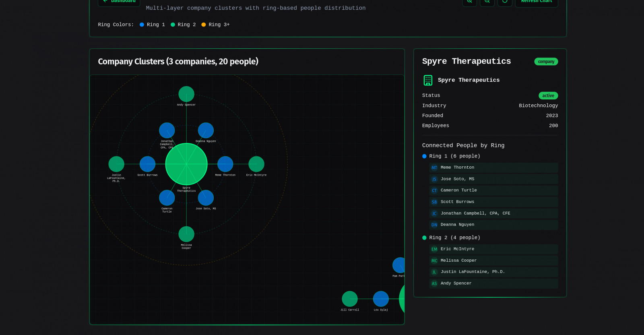Click the Meme Thornton graph node
The height and width of the screenshot is (335, 644).
[225, 164]
